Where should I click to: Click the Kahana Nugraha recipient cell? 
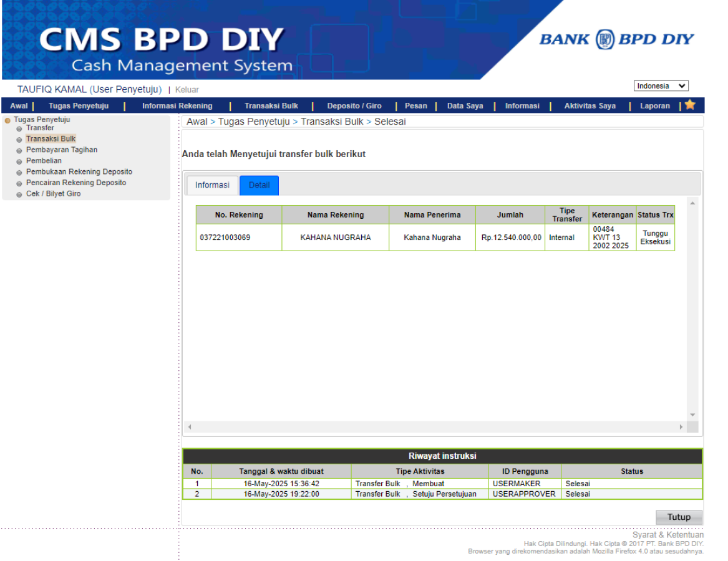[x=432, y=237]
